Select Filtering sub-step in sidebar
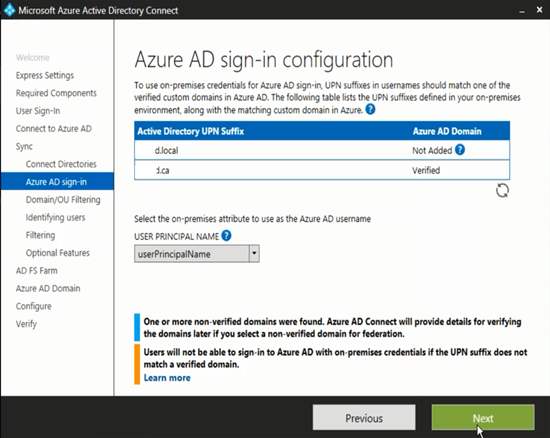The height and width of the screenshot is (438, 550). point(40,235)
